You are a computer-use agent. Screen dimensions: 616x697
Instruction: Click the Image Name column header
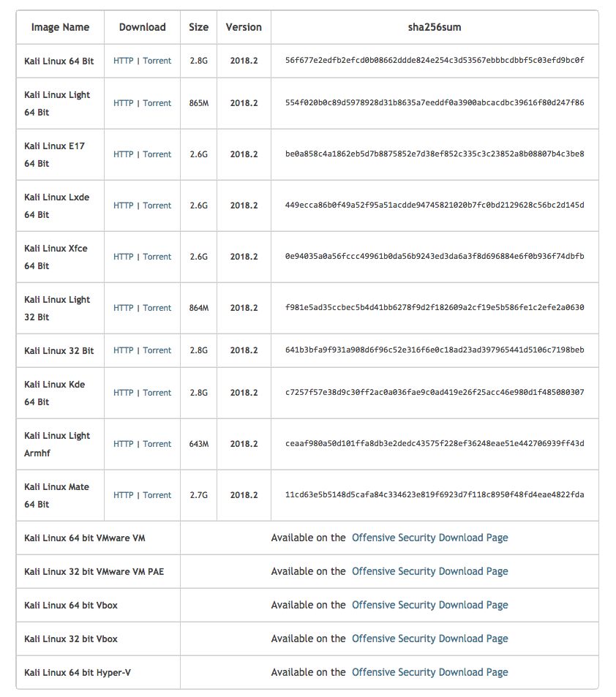(x=60, y=27)
